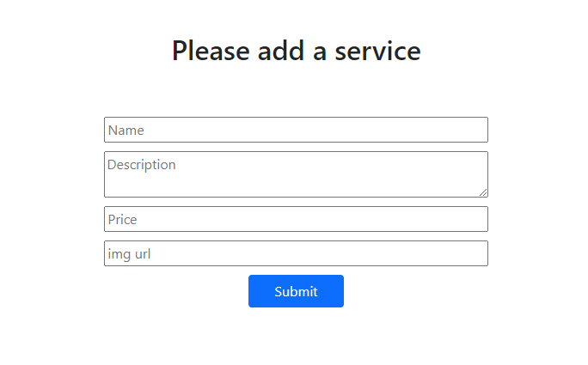Place cursor in the service Name box
The height and width of the screenshot is (365, 588).
[x=296, y=130]
